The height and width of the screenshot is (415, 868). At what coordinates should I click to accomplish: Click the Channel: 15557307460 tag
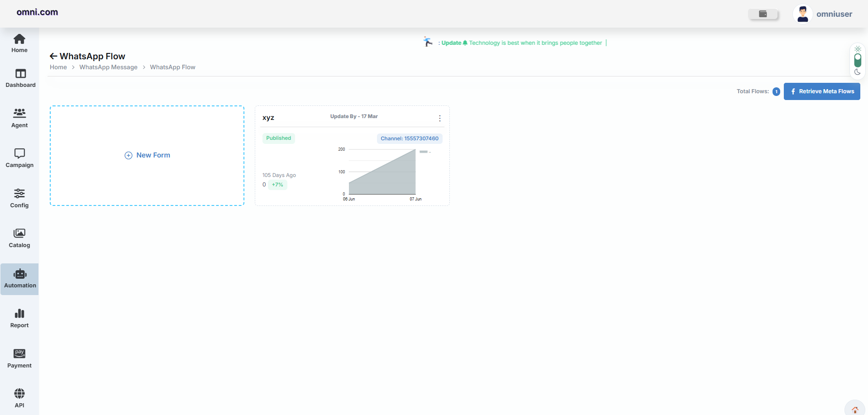point(410,138)
